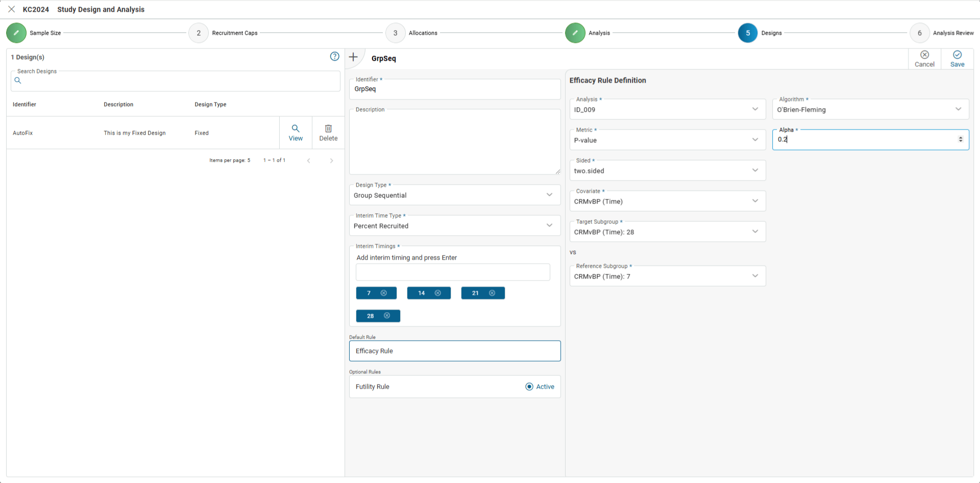Open the Sided two.sided dropdown
The image size is (980, 483).
[x=668, y=170]
